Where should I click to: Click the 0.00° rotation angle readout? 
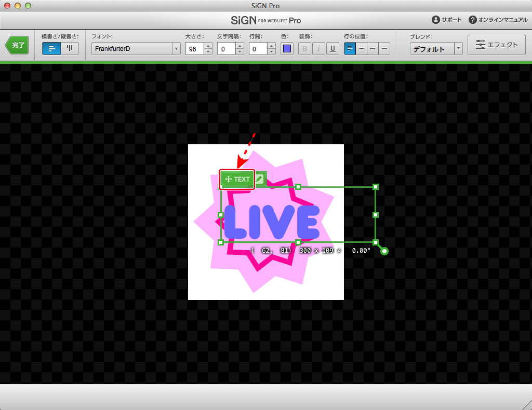(x=361, y=250)
